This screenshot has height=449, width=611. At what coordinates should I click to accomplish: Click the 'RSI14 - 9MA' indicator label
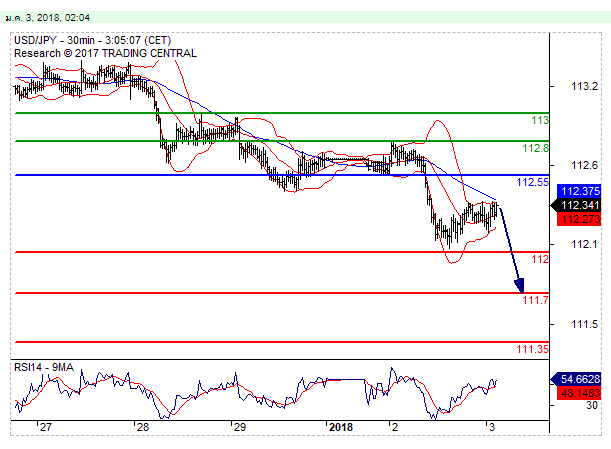tap(44, 367)
